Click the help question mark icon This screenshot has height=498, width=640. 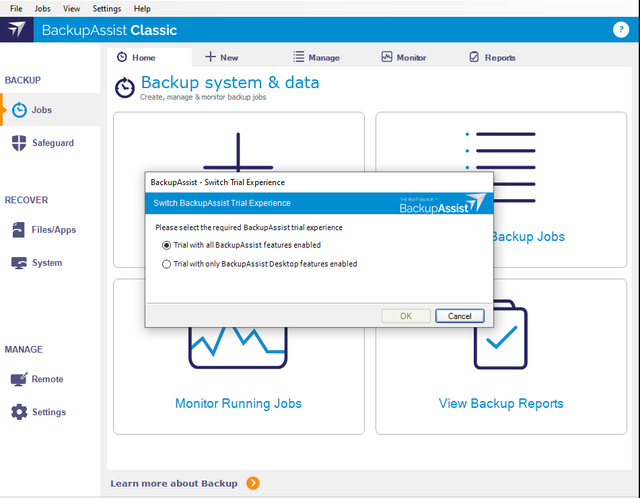pyautogui.click(x=621, y=29)
